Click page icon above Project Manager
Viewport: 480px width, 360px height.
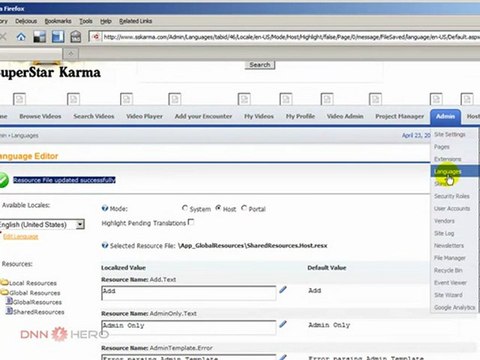click(x=375, y=99)
